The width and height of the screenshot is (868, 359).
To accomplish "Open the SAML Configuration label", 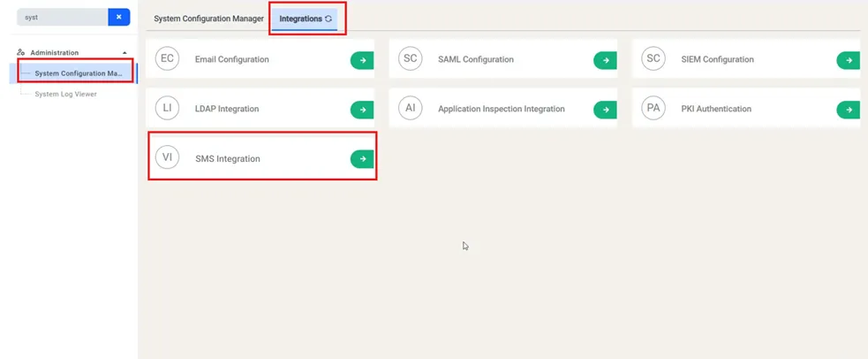I will click(x=476, y=59).
